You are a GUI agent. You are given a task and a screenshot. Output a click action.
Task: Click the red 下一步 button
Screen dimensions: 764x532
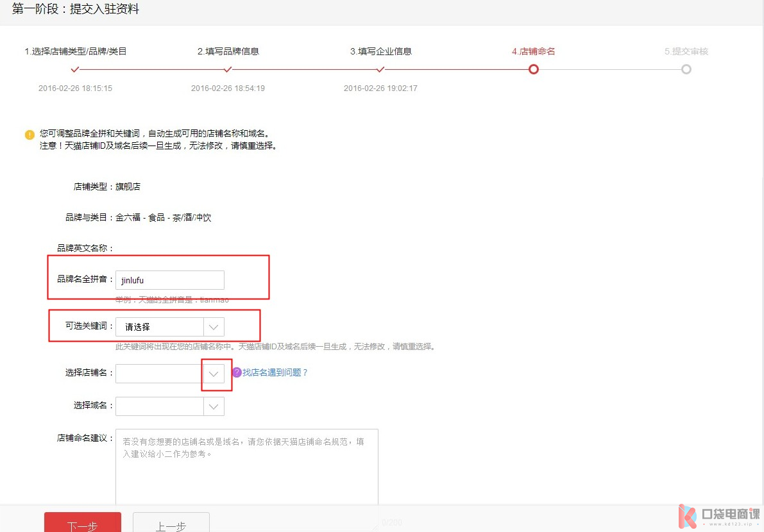pyautogui.click(x=82, y=523)
